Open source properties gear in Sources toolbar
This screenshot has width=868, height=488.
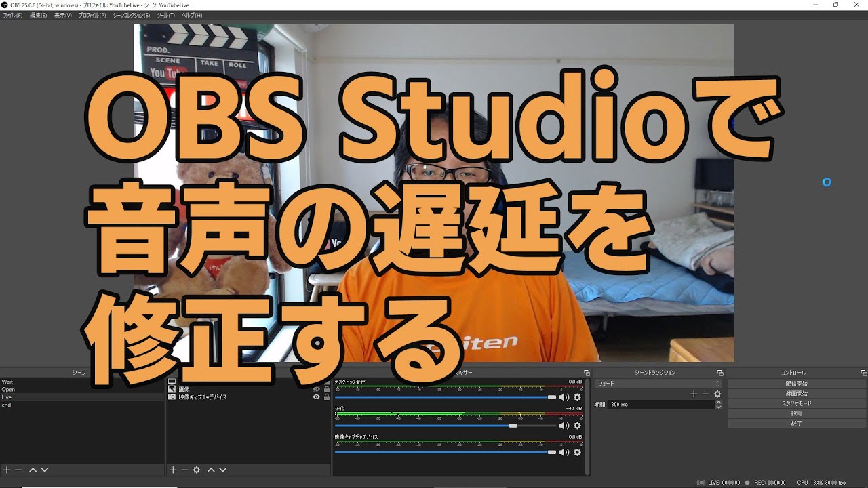(x=197, y=470)
